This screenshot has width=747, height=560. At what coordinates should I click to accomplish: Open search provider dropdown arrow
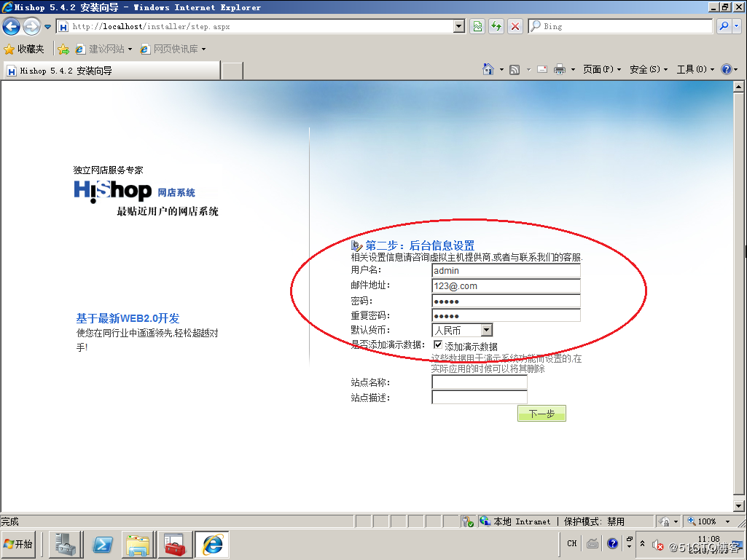737,27
